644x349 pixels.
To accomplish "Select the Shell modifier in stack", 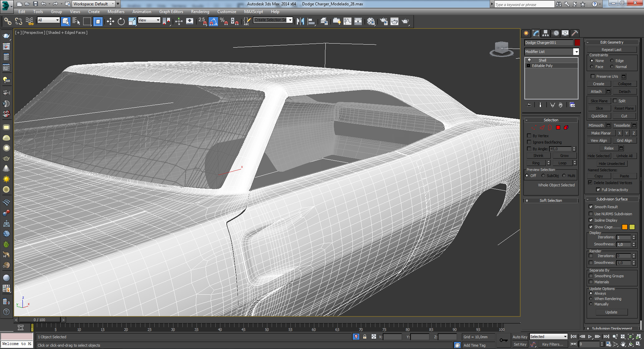I will click(551, 60).
